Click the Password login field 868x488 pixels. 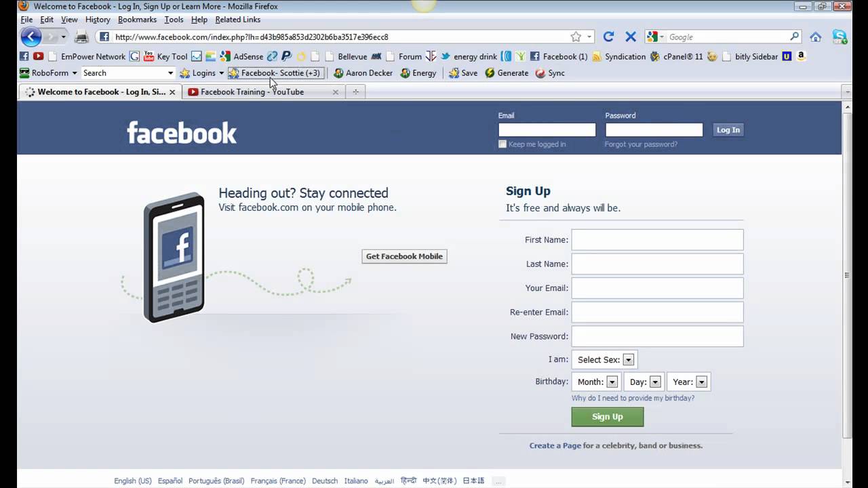(654, 129)
